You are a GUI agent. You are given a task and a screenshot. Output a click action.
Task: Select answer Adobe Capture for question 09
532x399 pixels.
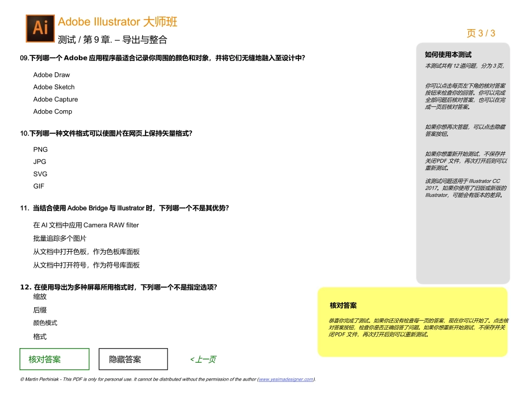click(56, 99)
